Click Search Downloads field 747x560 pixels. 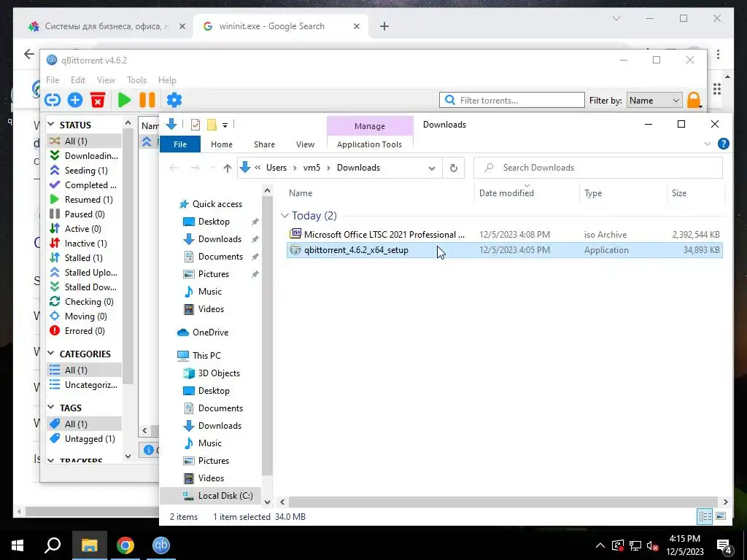point(598,168)
